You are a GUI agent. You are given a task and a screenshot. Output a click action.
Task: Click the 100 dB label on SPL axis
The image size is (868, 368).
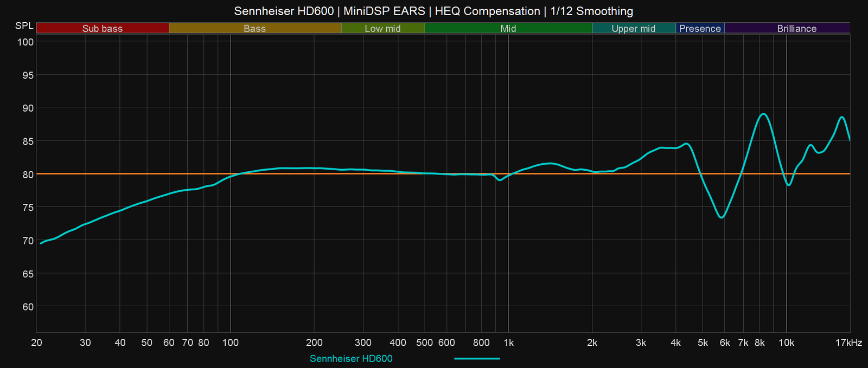pyautogui.click(x=25, y=42)
